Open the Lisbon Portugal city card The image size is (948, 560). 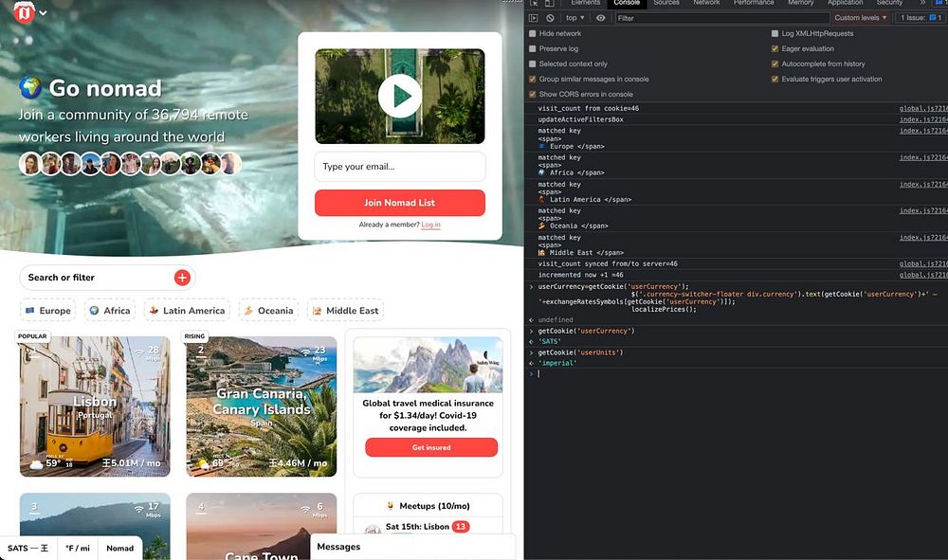(95, 406)
